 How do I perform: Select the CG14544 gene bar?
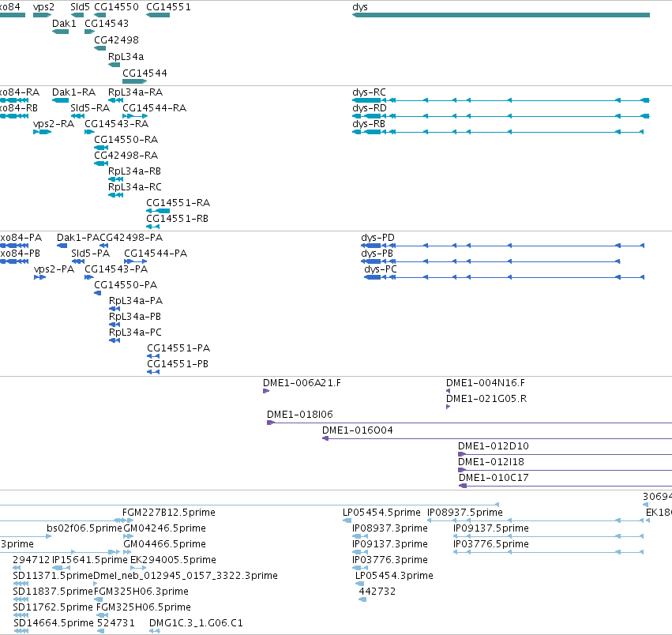(x=134, y=81)
